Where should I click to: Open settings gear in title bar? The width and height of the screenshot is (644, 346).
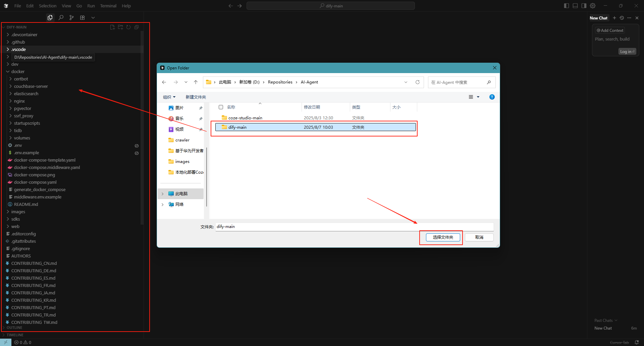coord(593,6)
